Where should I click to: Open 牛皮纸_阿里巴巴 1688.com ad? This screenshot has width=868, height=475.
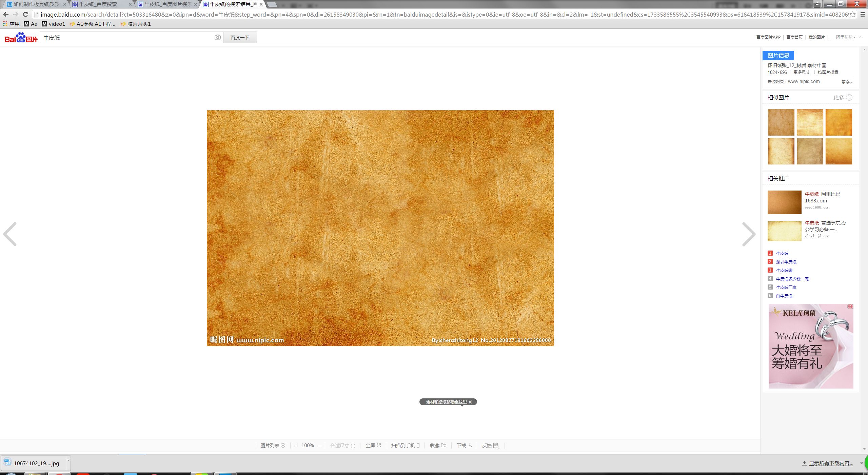[x=823, y=197]
